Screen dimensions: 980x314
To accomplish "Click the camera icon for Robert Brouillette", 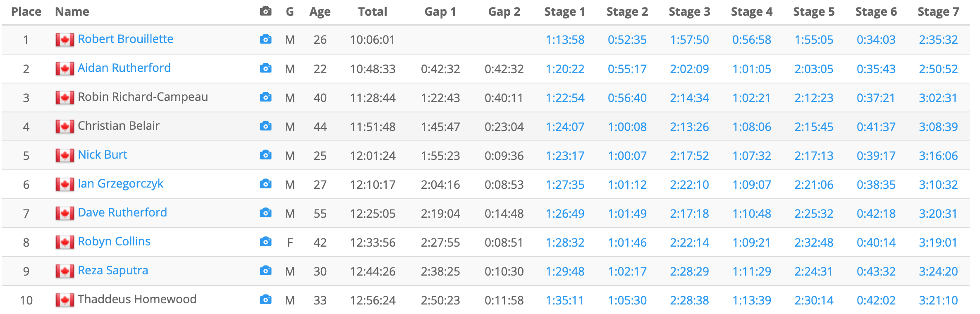I will 265,39.
